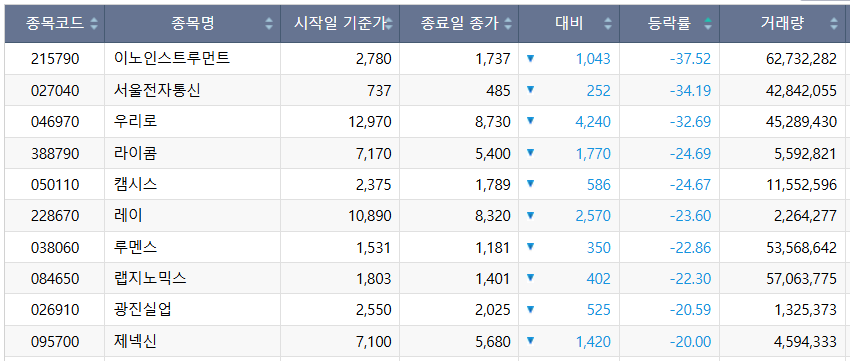
Task: Select stock name 이노인스트루먼트
Action: (172, 59)
